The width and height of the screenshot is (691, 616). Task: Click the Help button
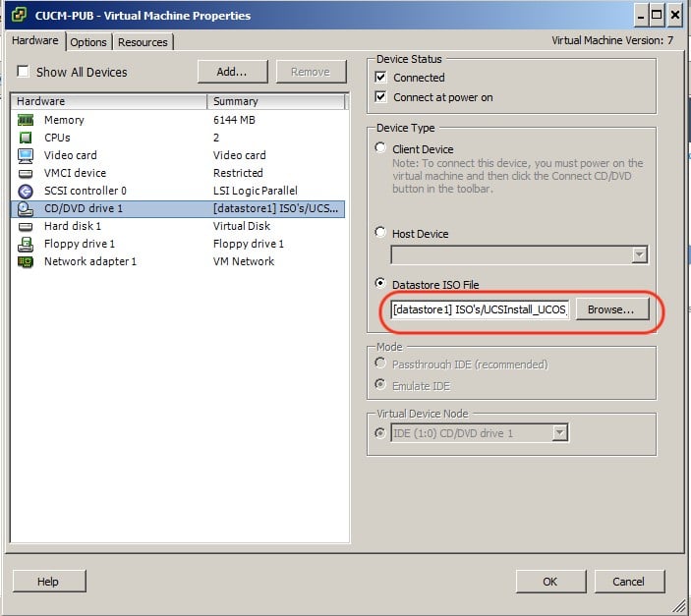point(49,582)
